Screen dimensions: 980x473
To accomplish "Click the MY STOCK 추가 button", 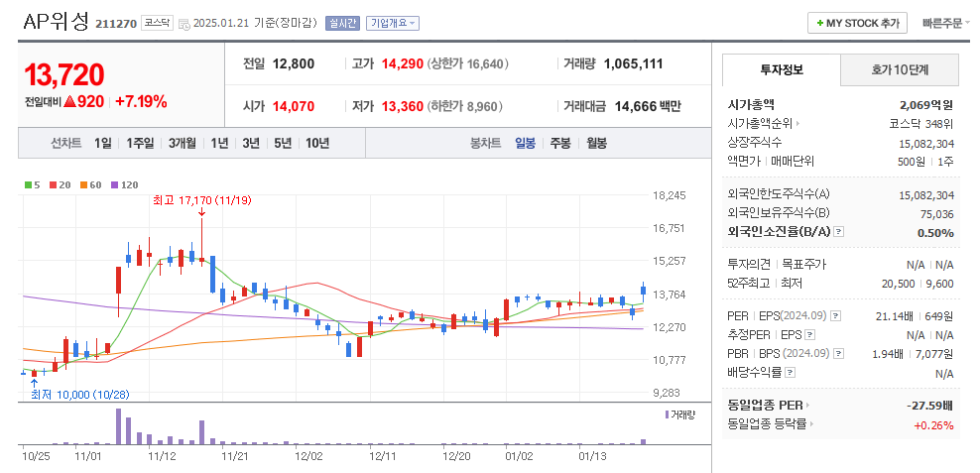I will point(857,23).
